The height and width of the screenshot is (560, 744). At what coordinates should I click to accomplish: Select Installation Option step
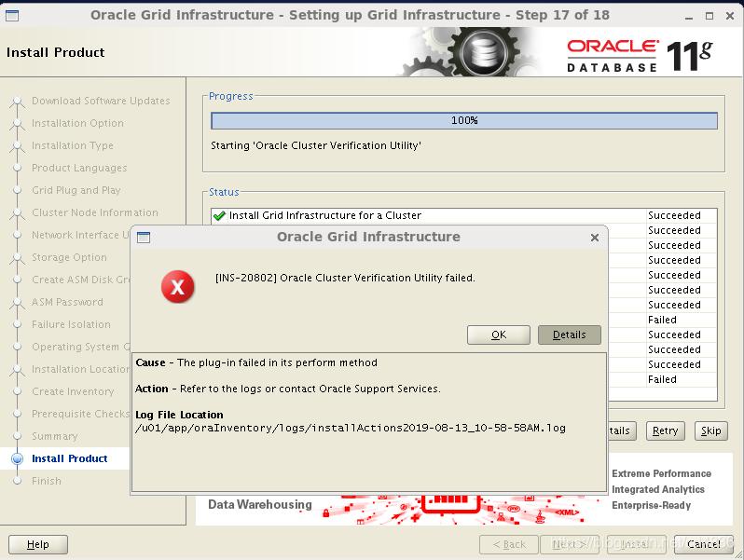click(x=77, y=123)
